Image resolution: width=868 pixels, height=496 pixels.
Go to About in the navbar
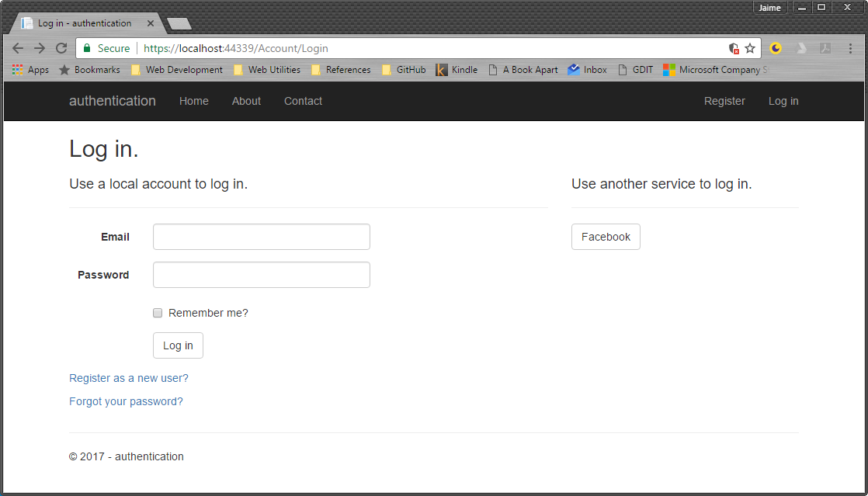coord(246,101)
